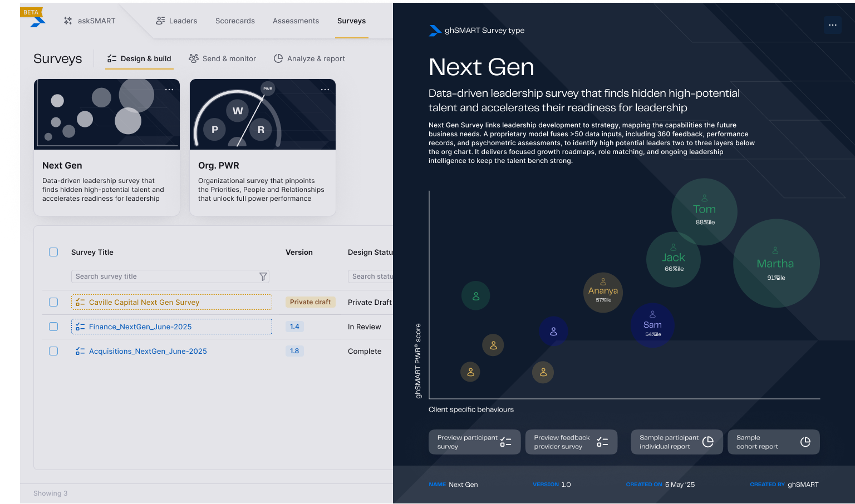Check the Finance_NextGen_June-2025 row checkbox

click(53, 327)
